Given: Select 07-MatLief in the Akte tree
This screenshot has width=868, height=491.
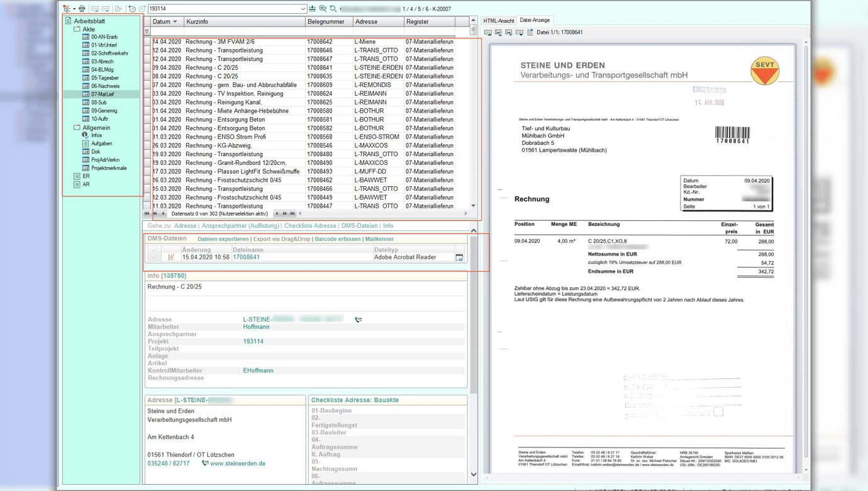Looking at the screenshot, I should pos(104,94).
